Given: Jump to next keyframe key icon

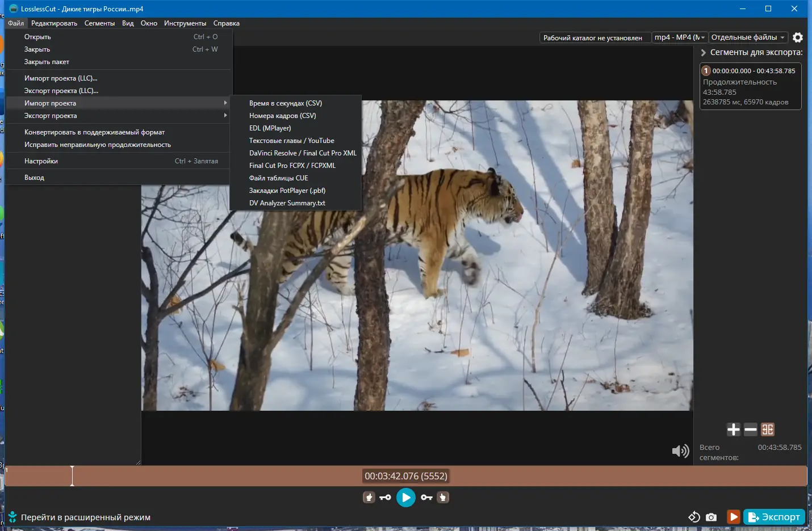Looking at the screenshot, I should click(426, 498).
